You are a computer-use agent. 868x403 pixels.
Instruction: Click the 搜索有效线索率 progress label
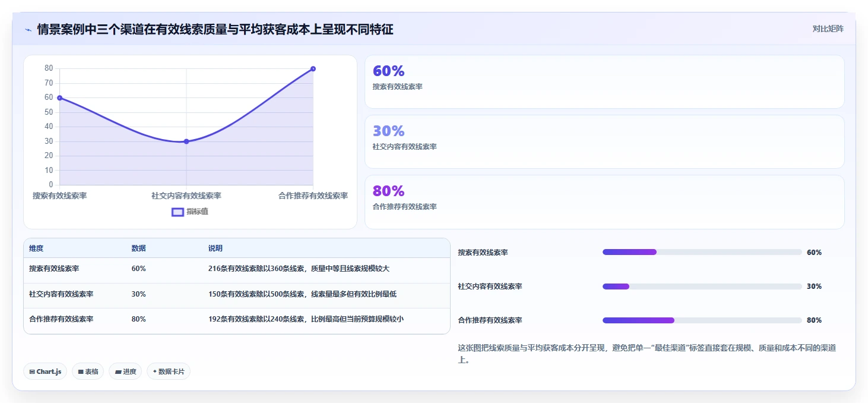click(x=483, y=253)
